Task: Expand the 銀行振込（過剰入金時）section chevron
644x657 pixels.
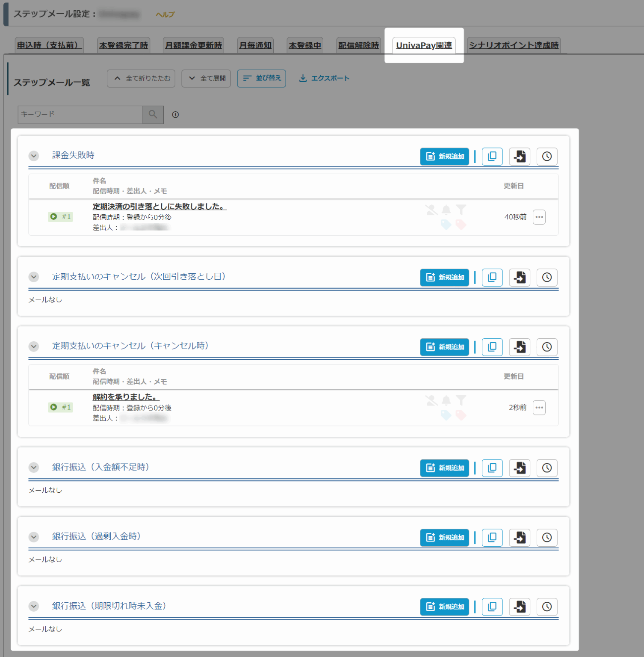Action: 34,537
